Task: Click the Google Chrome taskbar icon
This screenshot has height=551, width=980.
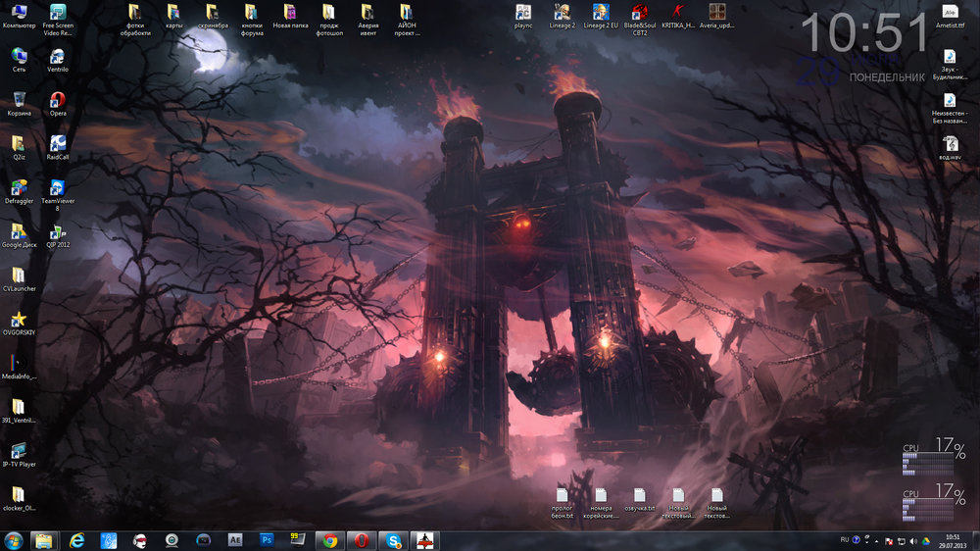Action: [x=330, y=540]
